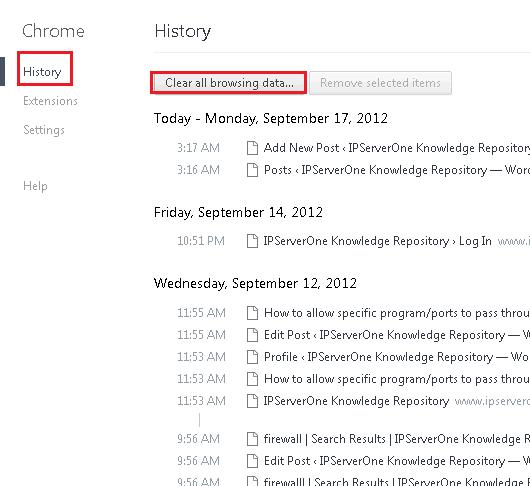Viewport: 530px width, 486px height.
Task: Click the page icon of the 11:53 AM IPServerOne Knowledge Repository entry
Action: (252, 401)
